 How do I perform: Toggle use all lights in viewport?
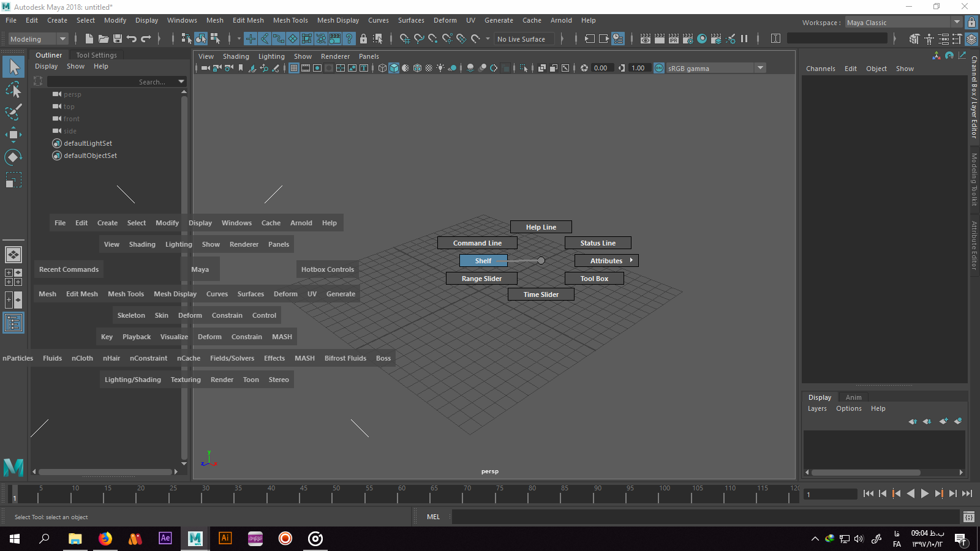(x=440, y=68)
